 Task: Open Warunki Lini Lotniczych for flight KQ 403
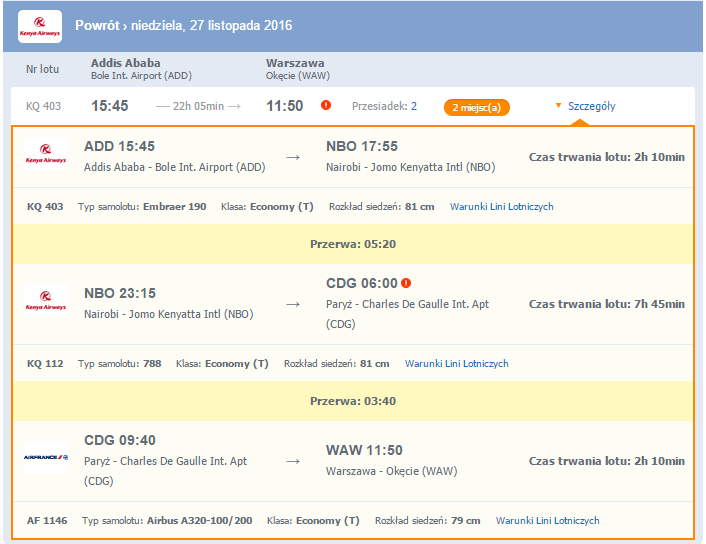coord(502,207)
